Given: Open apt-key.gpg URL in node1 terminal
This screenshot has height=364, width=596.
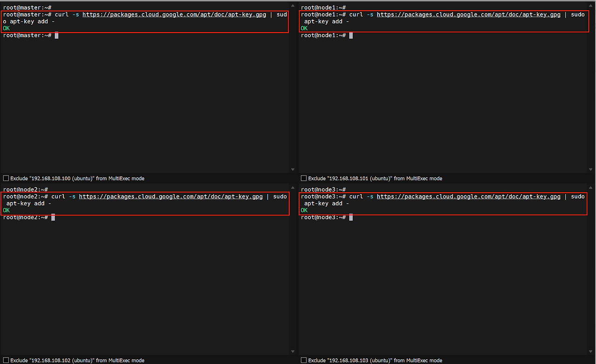Looking at the screenshot, I should pos(468,14).
